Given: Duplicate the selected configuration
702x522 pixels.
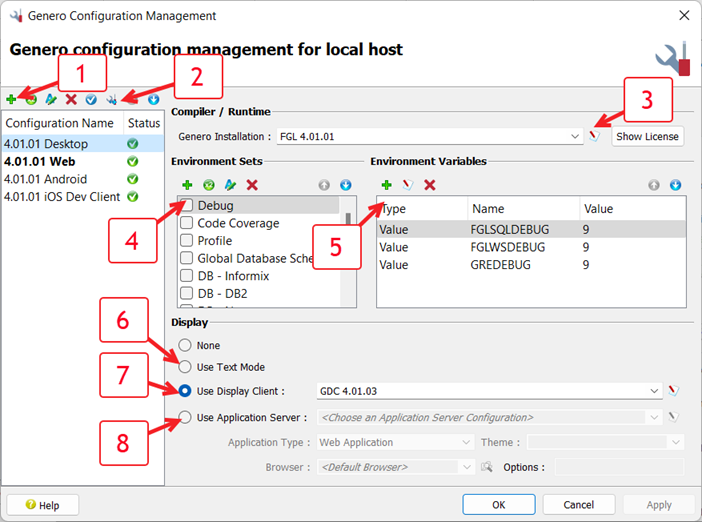Looking at the screenshot, I should (31, 99).
